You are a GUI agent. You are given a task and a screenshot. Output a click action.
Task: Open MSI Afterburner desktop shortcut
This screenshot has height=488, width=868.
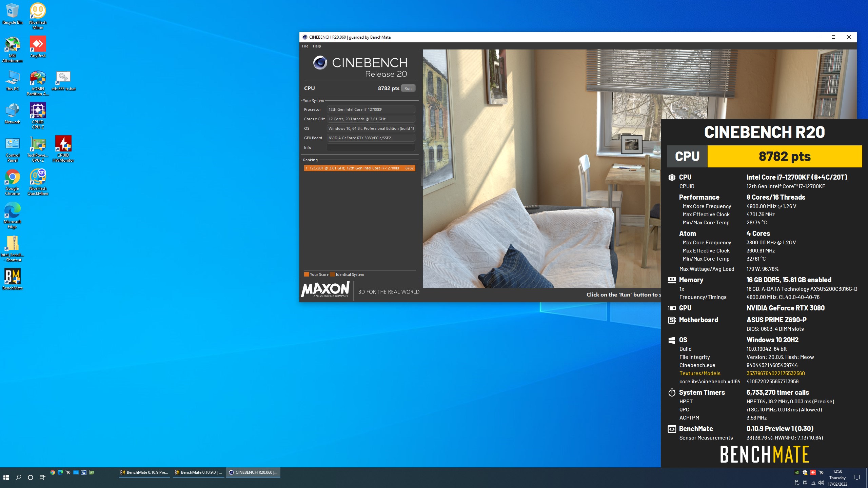coord(12,49)
